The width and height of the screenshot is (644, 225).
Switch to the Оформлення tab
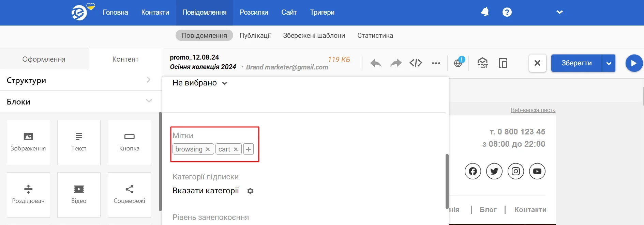tap(44, 59)
